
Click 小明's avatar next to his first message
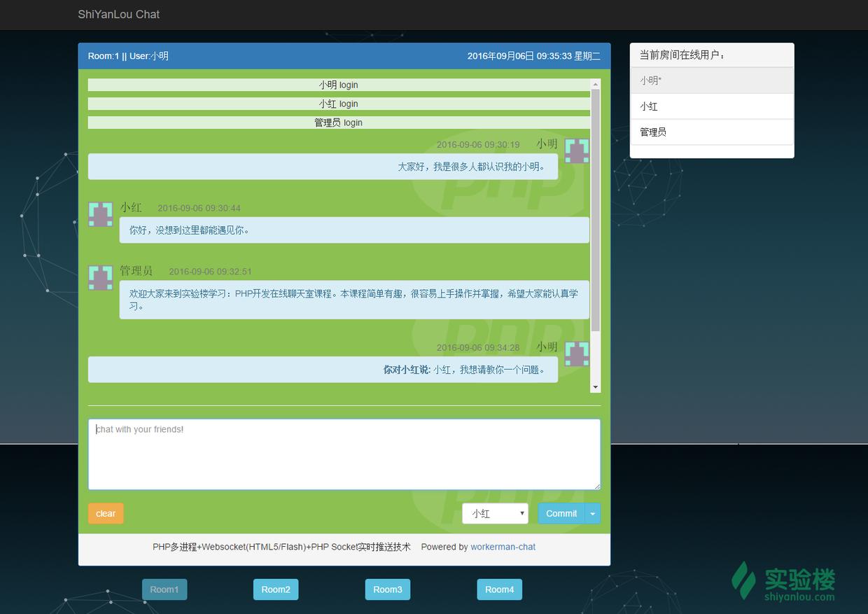576,151
